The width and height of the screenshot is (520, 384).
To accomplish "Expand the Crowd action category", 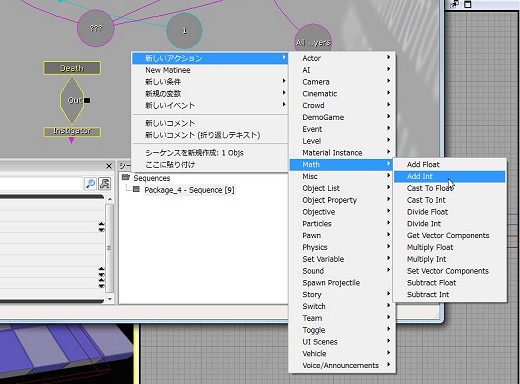I will (x=342, y=105).
